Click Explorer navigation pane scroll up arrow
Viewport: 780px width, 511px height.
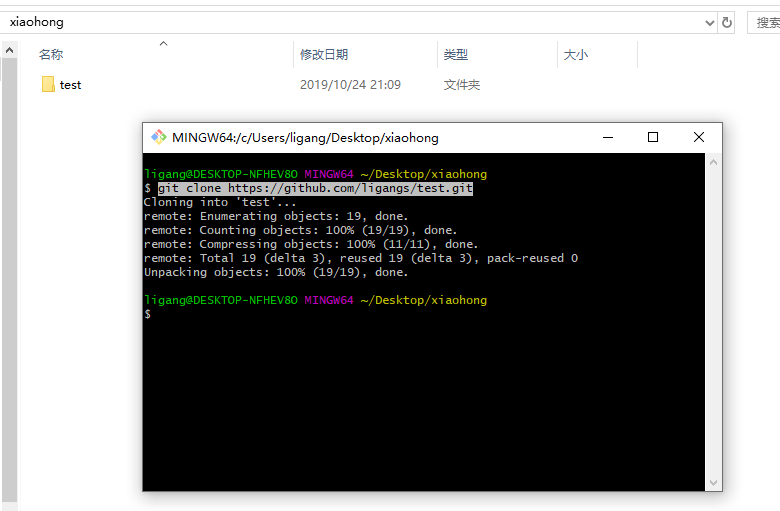9,50
